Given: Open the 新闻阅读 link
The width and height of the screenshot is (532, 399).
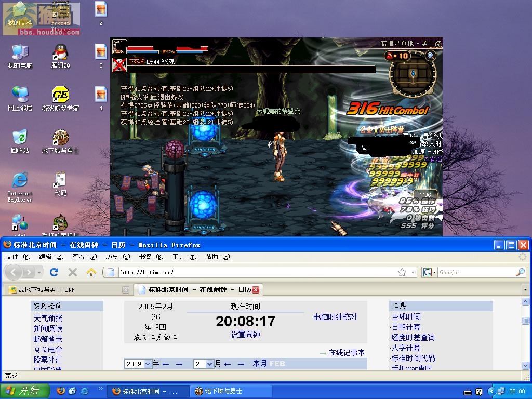Looking at the screenshot, I should coord(48,328).
